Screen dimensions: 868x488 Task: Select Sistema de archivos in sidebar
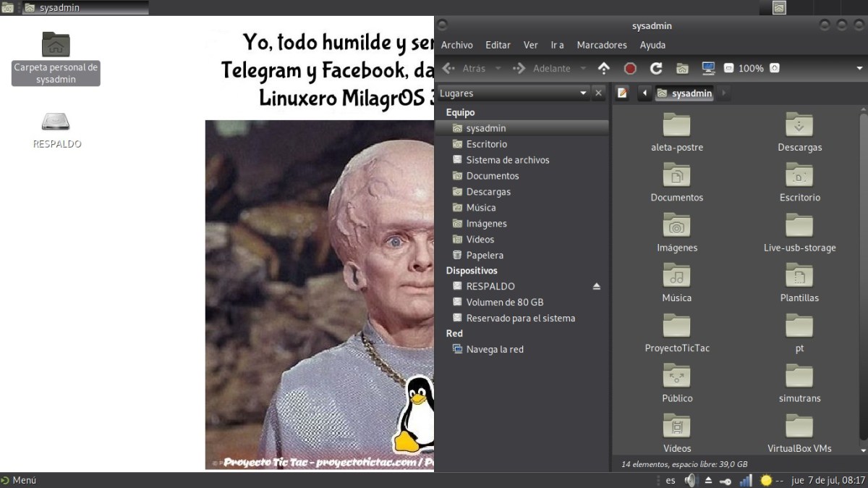[507, 160]
